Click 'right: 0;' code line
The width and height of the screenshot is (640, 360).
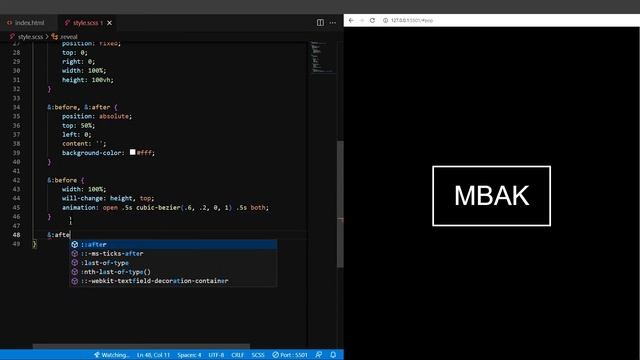click(78, 62)
